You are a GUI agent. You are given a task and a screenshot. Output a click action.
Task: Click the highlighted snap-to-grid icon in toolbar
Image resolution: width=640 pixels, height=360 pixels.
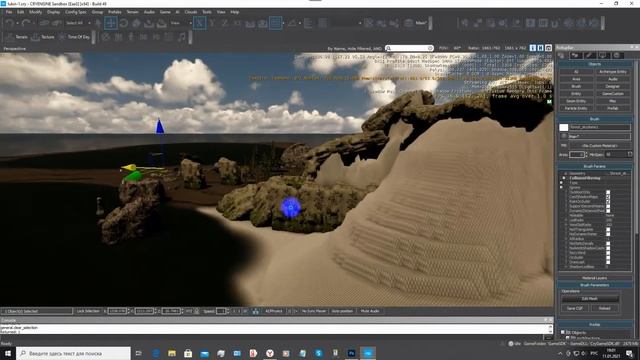(276, 23)
